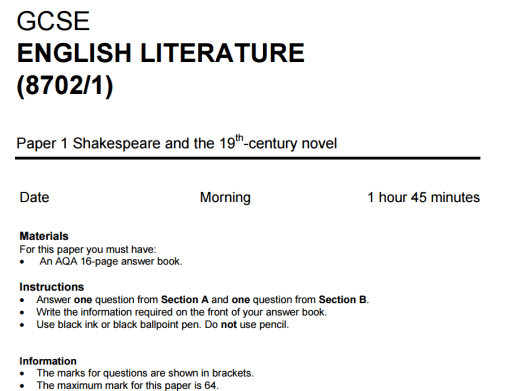Viewport: 521px width, 391px height.
Task: Click the GCSE heading text
Action: [53, 21]
